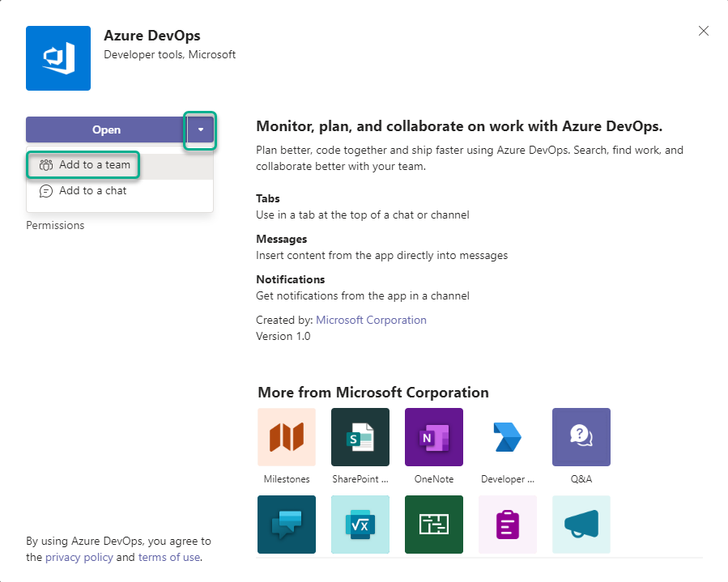Click the Notifications heading
Image resolution: width=728 pixels, height=582 pixels.
(x=290, y=279)
